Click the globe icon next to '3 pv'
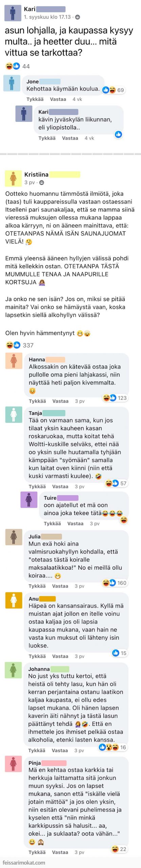This screenshot has height=868, width=141. point(42,182)
